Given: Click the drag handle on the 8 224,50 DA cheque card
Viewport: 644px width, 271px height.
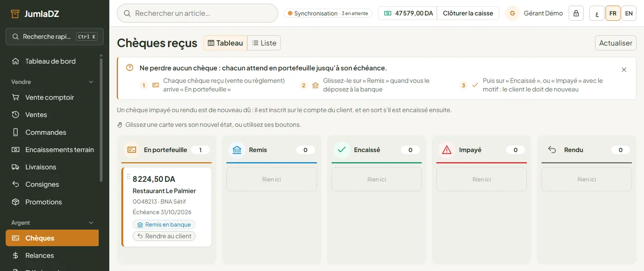Looking at the screenshot, I should click(128, 177).
